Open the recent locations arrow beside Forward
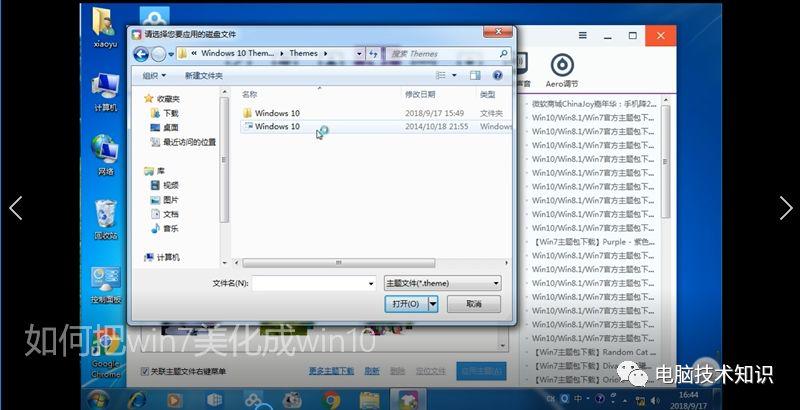This screenshot has height=410, width=800. click(171, 54)
